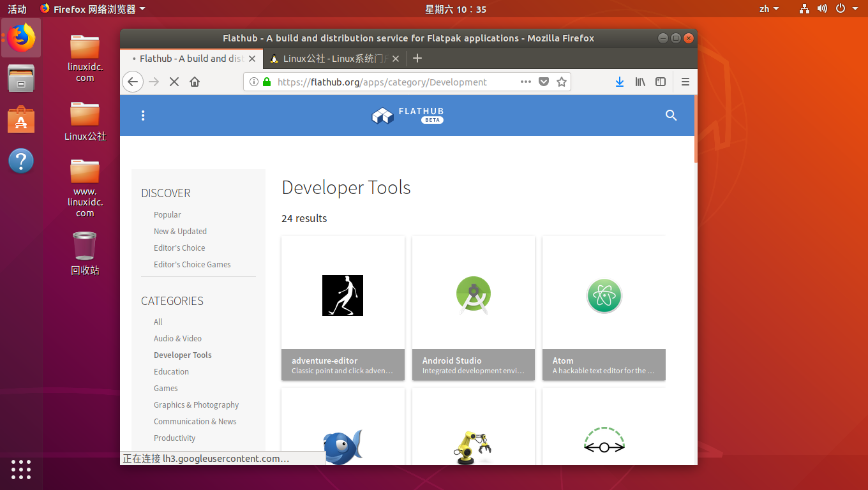
Task: Select Popular in Discover list
Action: [167, 215]
